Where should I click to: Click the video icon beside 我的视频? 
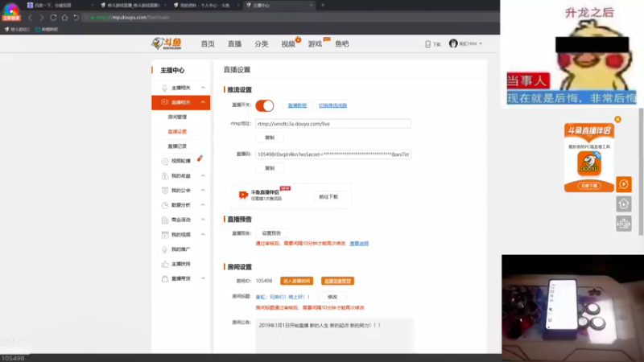point(165,235)
